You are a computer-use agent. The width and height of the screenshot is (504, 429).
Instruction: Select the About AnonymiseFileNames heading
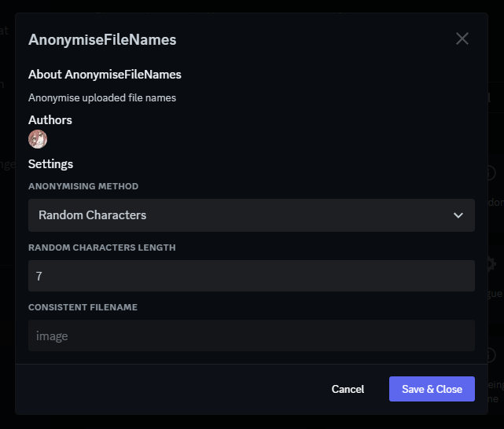point(105,75)
